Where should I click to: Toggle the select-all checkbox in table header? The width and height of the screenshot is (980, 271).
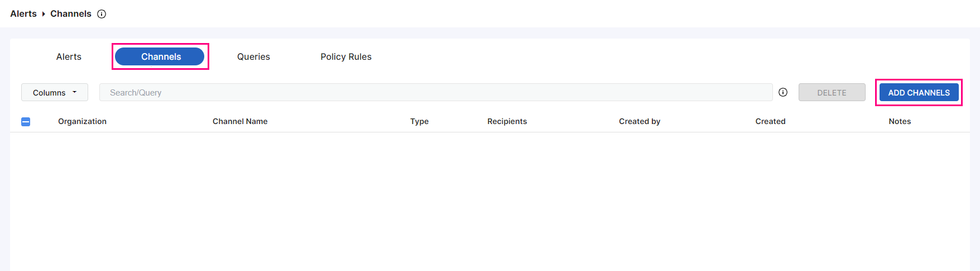26,122
